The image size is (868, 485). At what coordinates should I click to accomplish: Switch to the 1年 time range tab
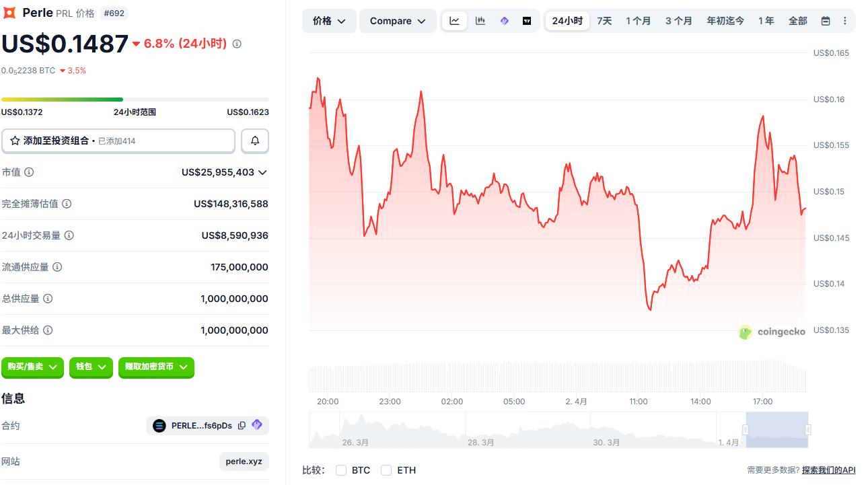pyautogui.click(x=766, y=21)
